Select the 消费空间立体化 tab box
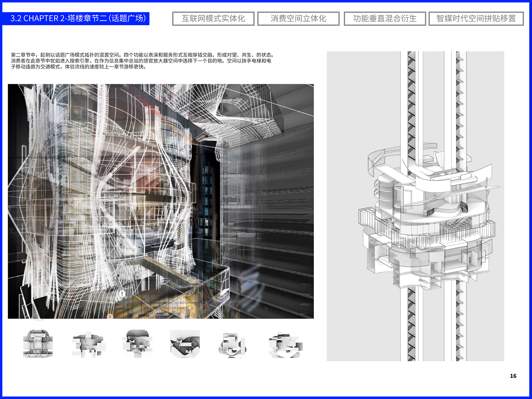The height and width of the screenshot is (399, 532). tap(298, 19)
